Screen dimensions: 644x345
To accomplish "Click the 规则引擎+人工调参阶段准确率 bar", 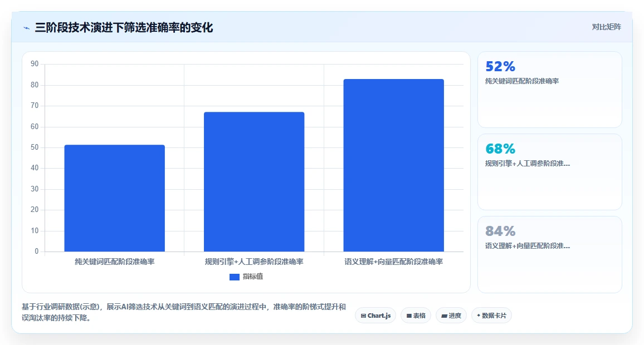I will [x=254, y=182].
